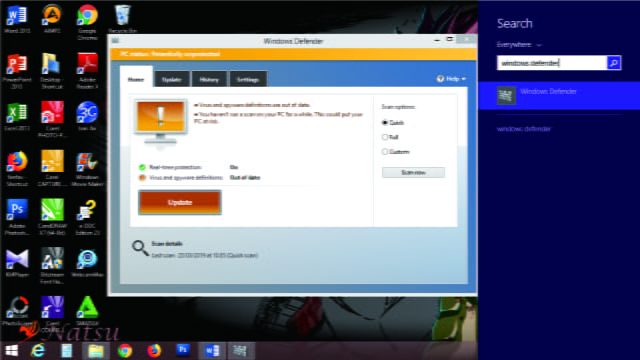Expand the Everywhere search scope dropdown
Viewport: 640px width, 360px height.
[x=519, y=44]
